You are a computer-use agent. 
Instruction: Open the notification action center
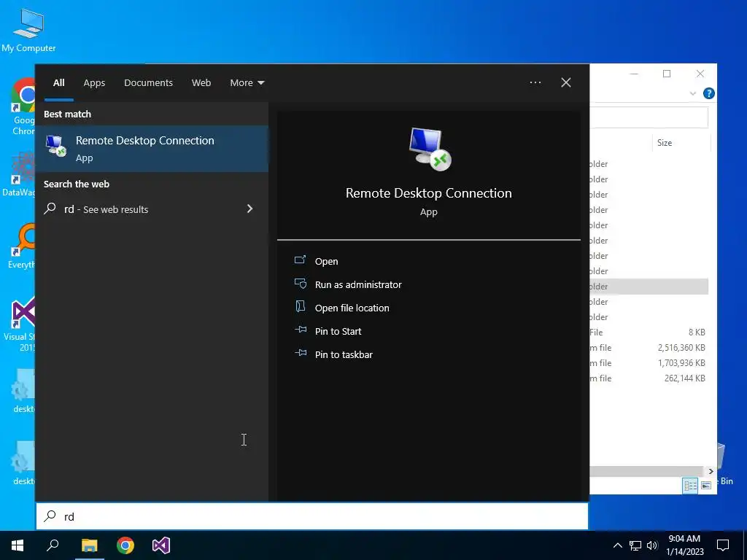point(723,545)
